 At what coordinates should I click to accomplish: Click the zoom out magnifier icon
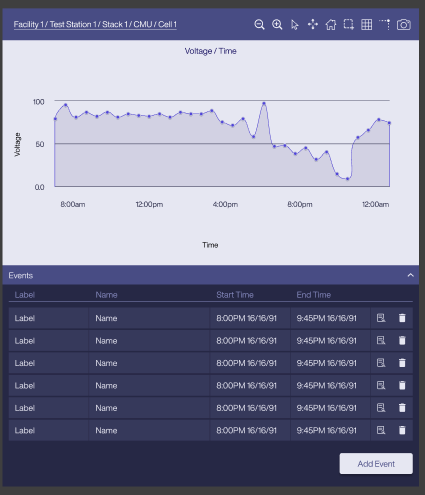[x=259, y=25]
